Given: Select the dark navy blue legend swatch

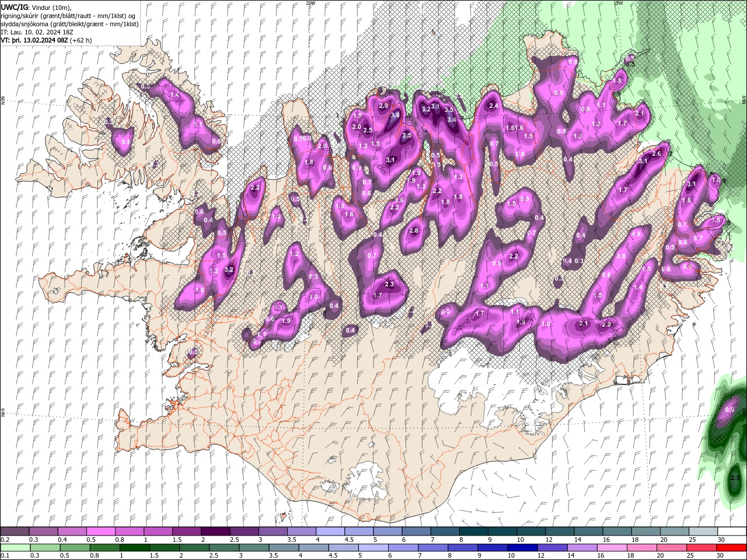Looking at the screenshot, I should tap(522, 548).
